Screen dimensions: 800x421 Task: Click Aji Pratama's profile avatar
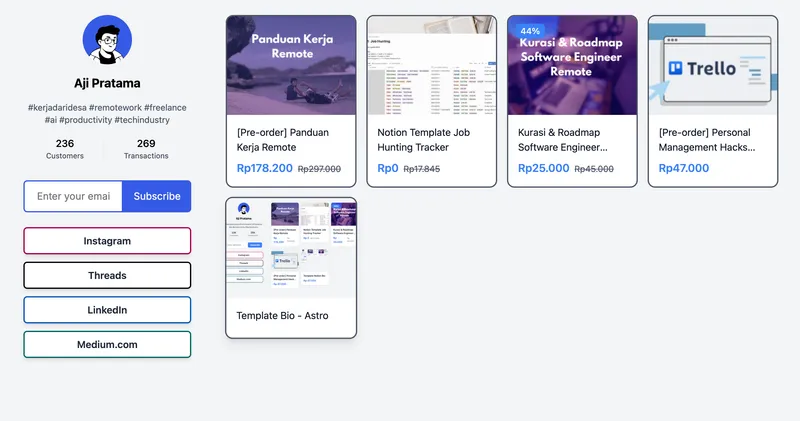click(x=107, y=40)
